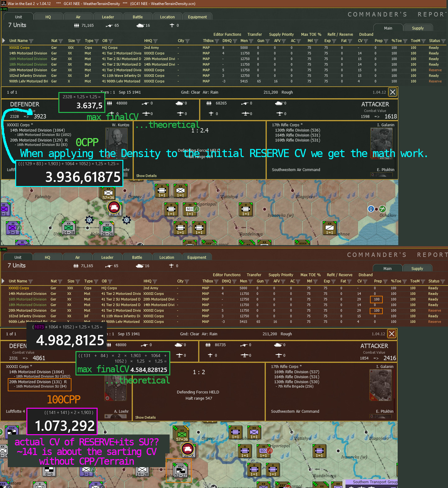Select 102nd Infantry Division row in upper list

tap(224, 76)
